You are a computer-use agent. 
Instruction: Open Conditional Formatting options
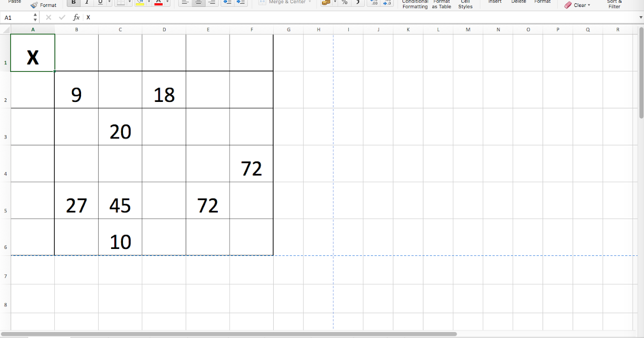point(414,3)
